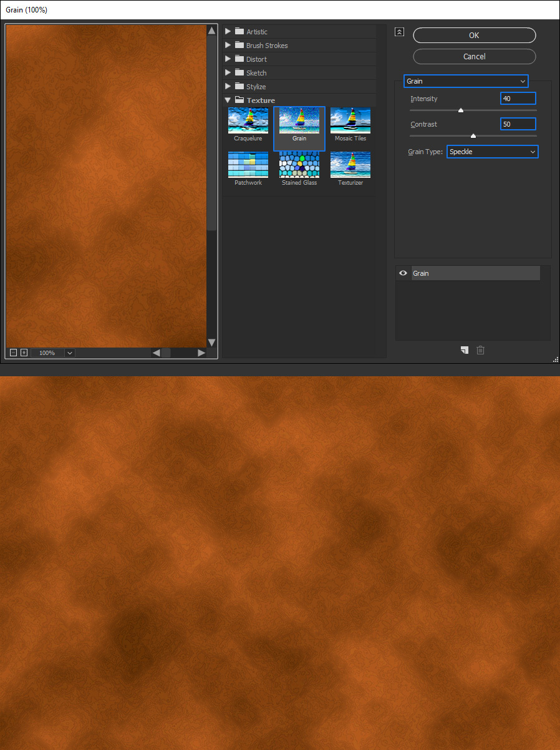This screenshot has height=750, width=560.
Task: Click the Intensity value field
Action: 518,99
